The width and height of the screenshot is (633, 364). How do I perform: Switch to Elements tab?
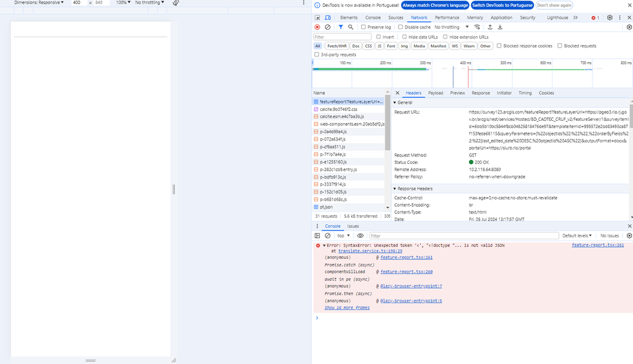[x=348, y=18]
